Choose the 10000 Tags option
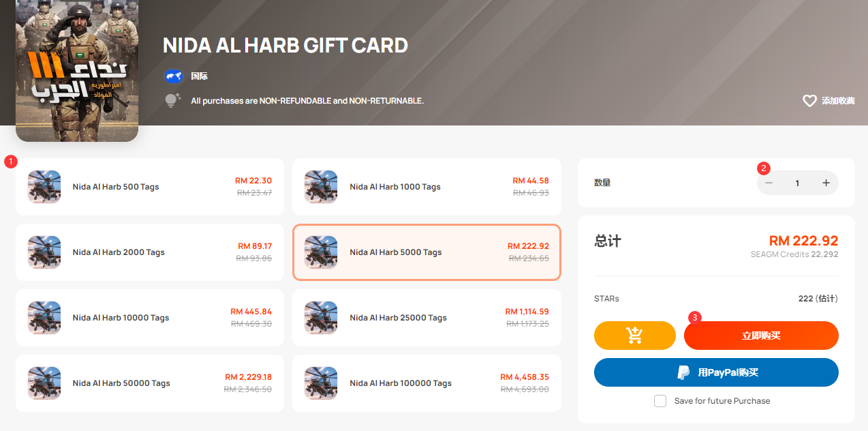This screenshot has height=431, width=868. point(150,318)
